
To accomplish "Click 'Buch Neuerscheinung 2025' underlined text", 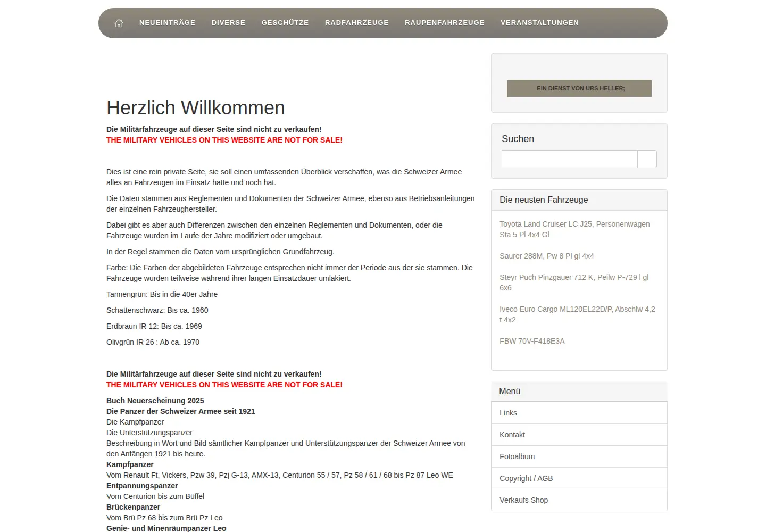I will (155, 401).
